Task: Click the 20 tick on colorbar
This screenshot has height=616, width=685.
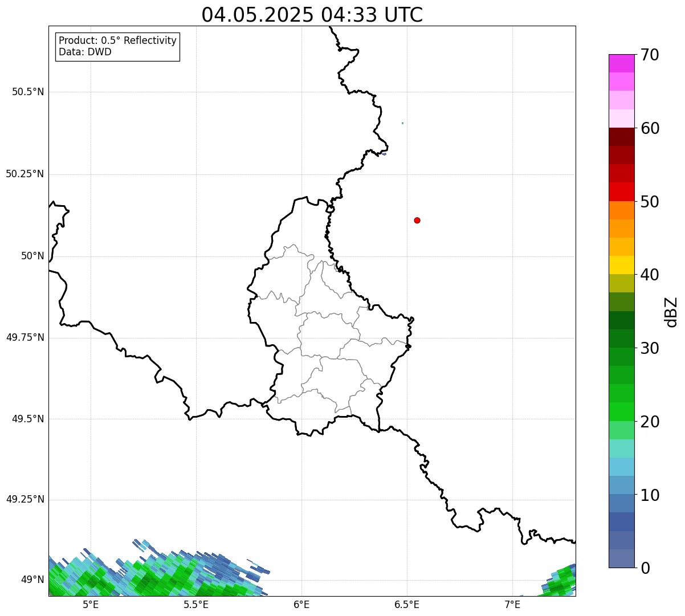Action: (x=650, y=422)
